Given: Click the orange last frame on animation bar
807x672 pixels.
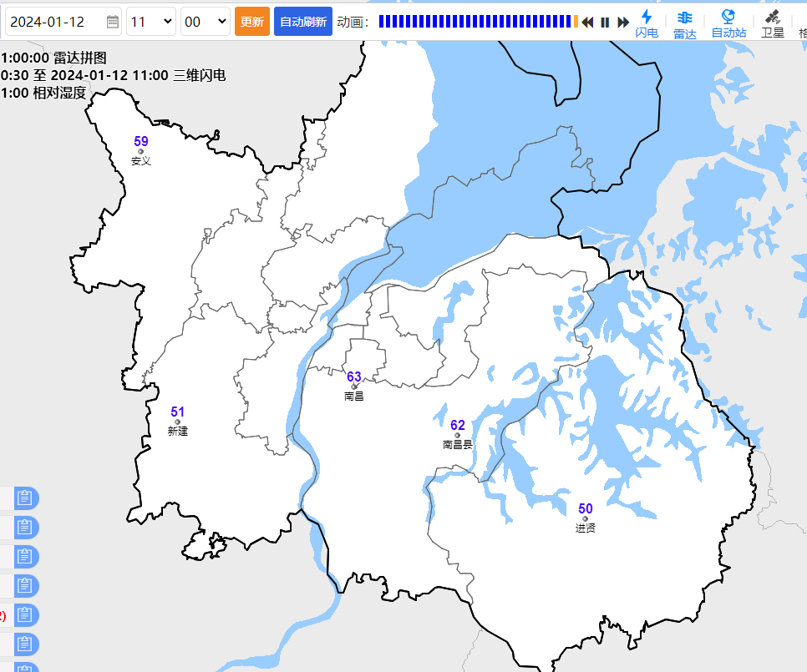Looking at the screenshot, I should click(576, 22).
